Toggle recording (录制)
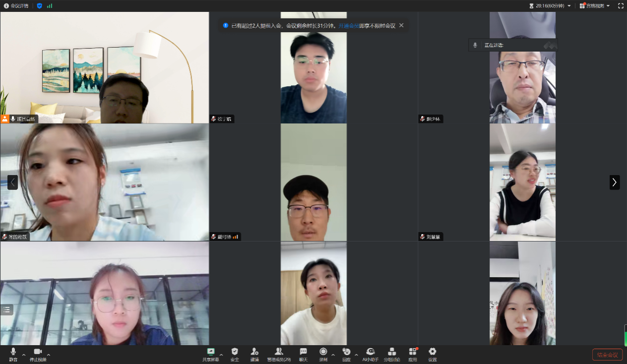Image resolution: width=627 pixels, height=364 pixels. coord(323,354)
